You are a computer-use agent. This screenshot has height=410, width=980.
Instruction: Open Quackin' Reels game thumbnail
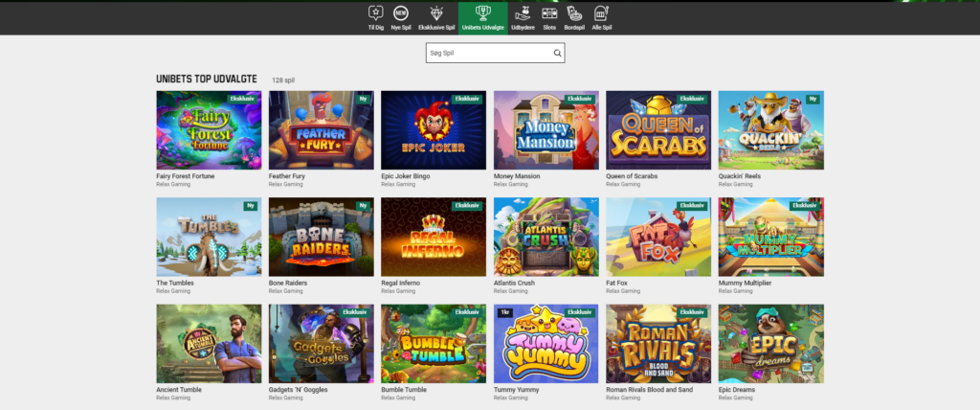[770, 130]
